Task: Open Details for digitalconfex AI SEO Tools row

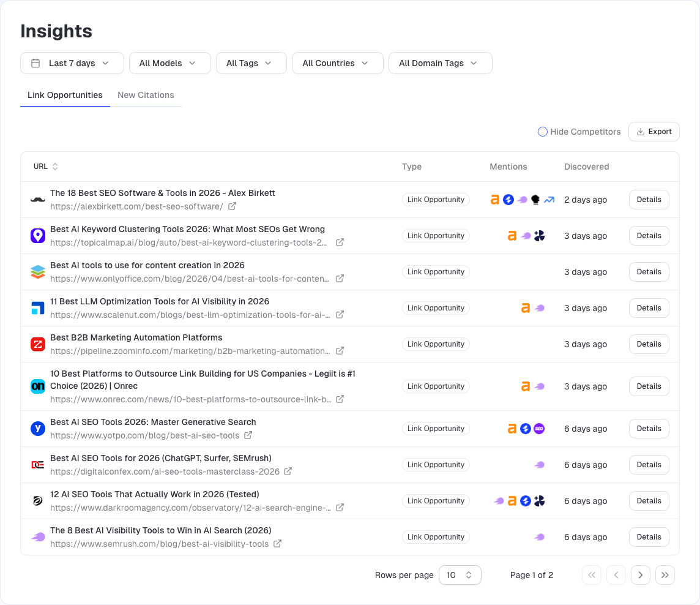Action: coord(649,465)
